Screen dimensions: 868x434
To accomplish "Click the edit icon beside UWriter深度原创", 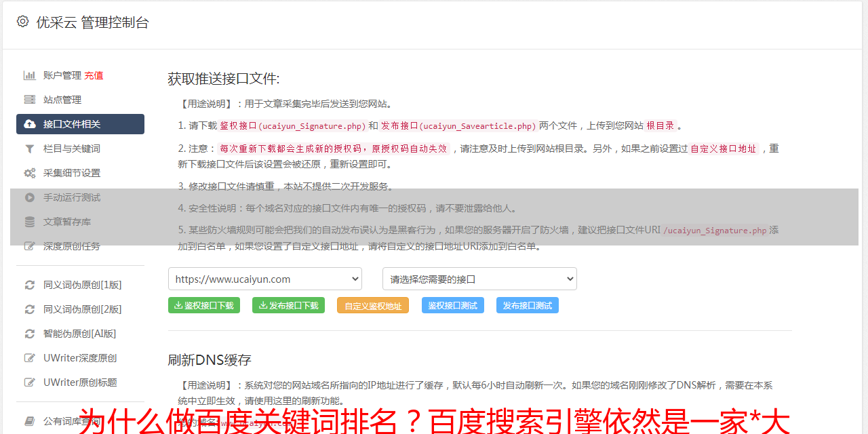I will tap(30, 358).
